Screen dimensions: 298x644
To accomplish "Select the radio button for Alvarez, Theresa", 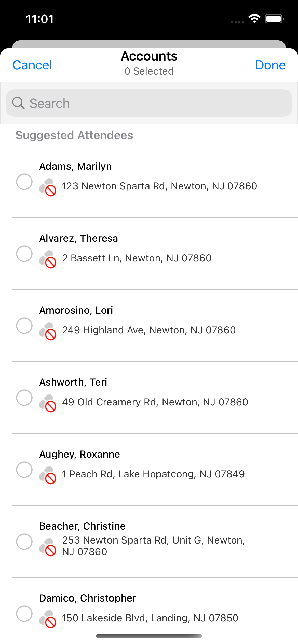I will tap(24, 254).
